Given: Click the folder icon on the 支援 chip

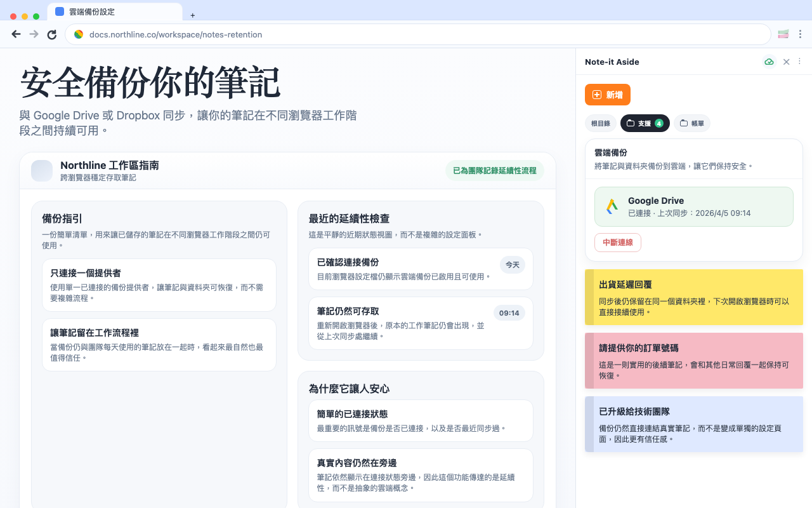Looking at the screenshot, I should click(631, 123).
